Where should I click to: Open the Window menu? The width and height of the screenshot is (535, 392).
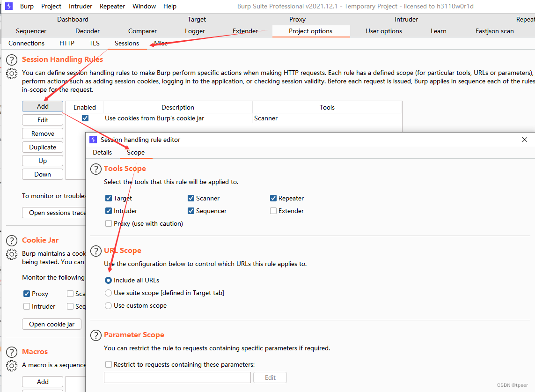[x=144, y=6]
